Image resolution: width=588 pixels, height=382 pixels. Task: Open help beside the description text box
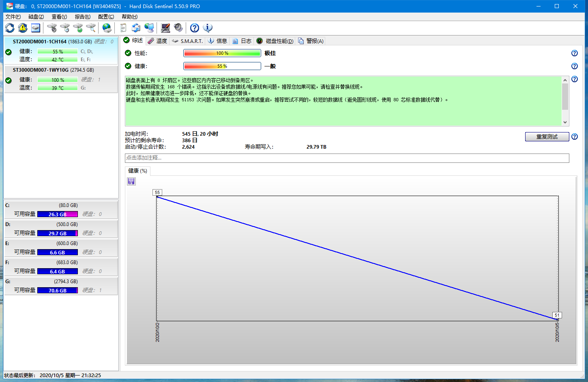pyautogui.click(x=575, y=79)
